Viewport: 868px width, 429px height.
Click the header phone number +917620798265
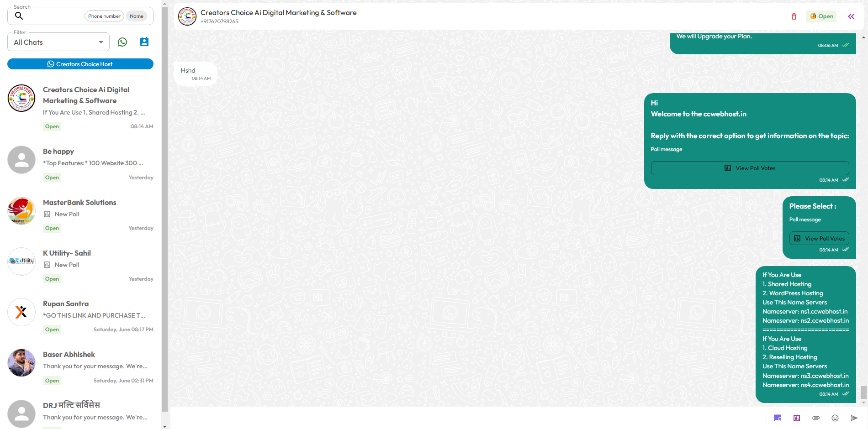tap(219, 21)
